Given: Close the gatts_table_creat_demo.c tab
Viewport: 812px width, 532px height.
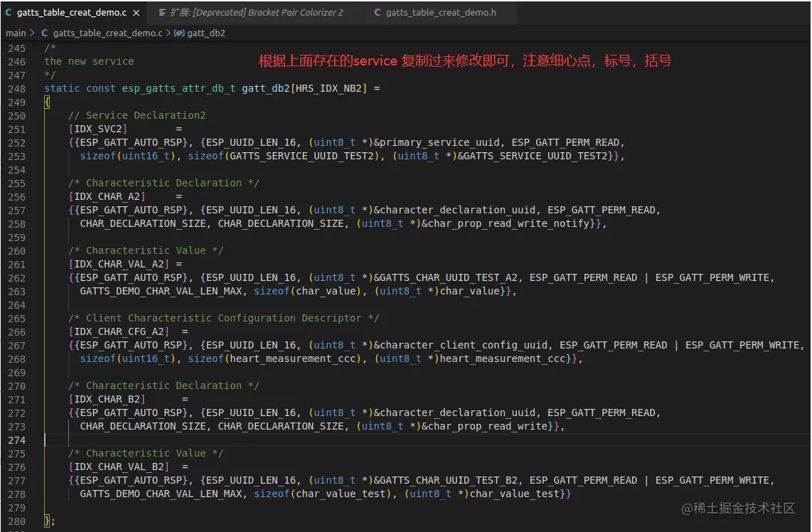Looking at the screenshot, I should tap(137, 12).
